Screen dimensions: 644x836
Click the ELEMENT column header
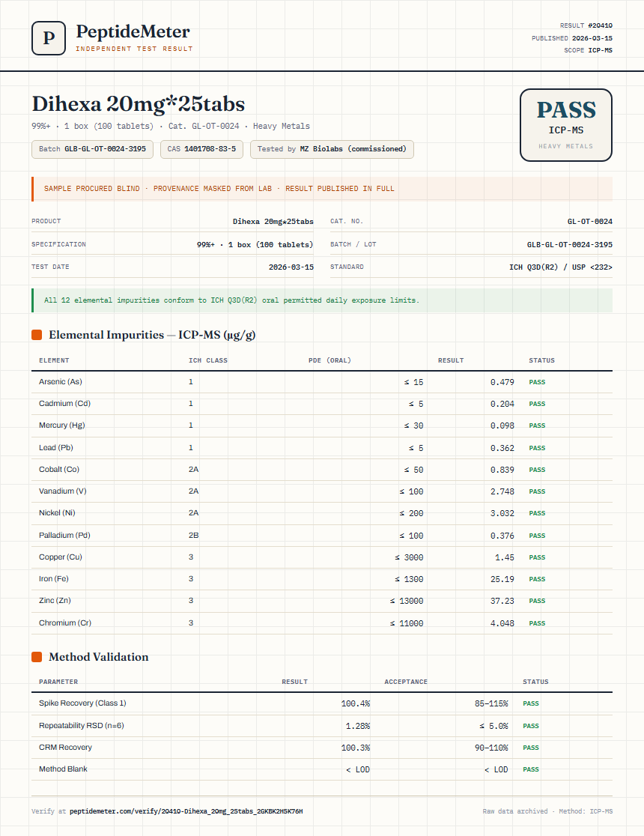tap(54, 360)
